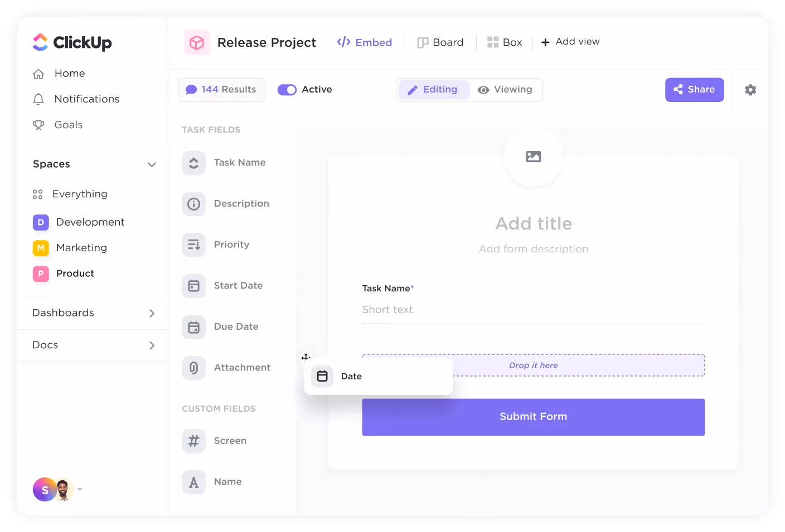Click the Drop it here zone

point(534,365)
